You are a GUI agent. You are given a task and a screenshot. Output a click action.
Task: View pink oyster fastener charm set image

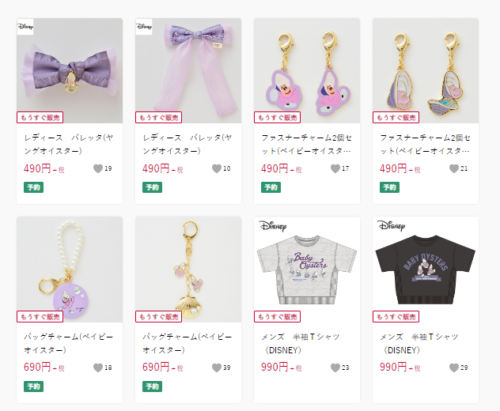click(x=307, y=71)
